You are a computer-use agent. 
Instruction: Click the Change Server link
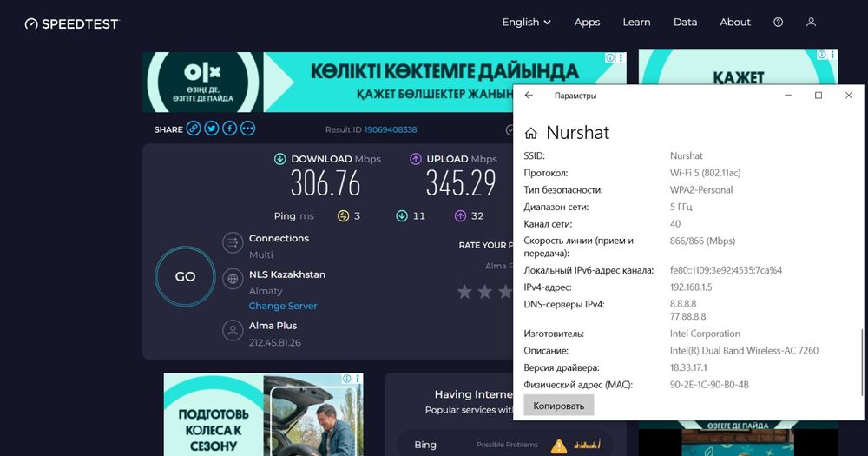click(x=283, y=306)
